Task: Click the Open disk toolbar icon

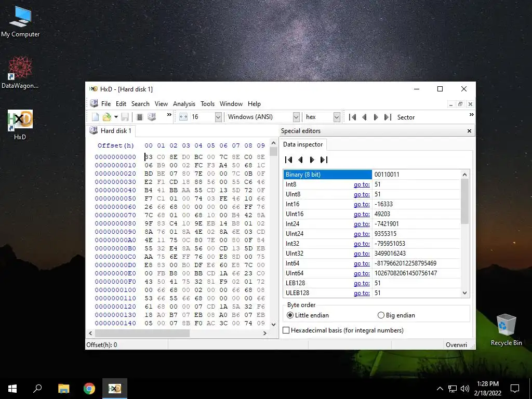Action: coord(152,117)
